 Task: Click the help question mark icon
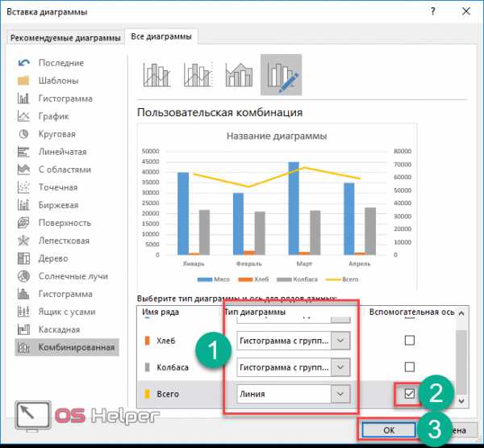[432, 12]
